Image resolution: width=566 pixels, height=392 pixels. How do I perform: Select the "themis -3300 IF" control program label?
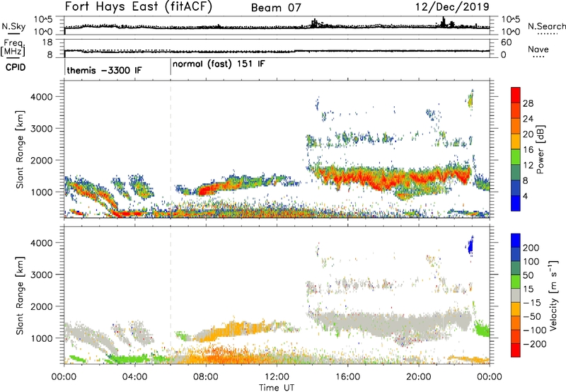(104, 70)
